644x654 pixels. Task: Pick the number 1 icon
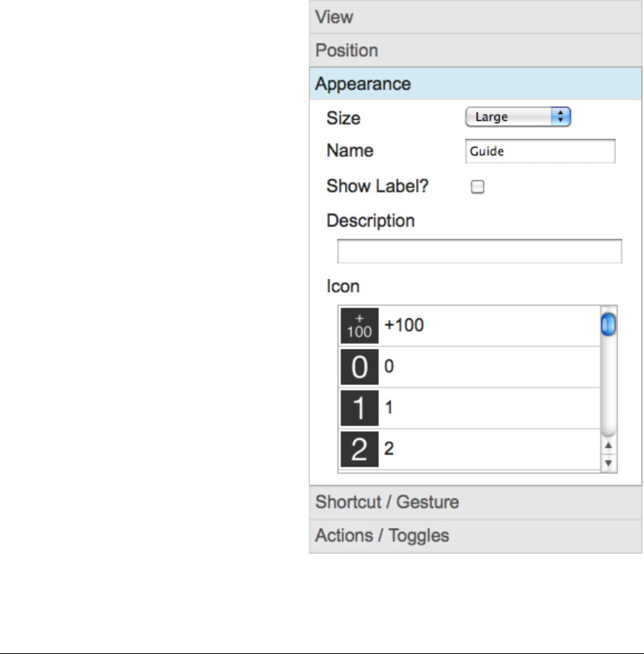tap(359, 408)
